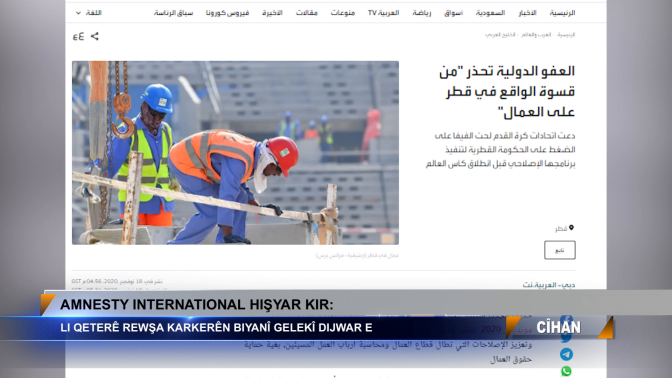Click the construction workers article photo
The height and width of the screenshot is (378, 672).
pyautogui.click(x=235, y=153)
